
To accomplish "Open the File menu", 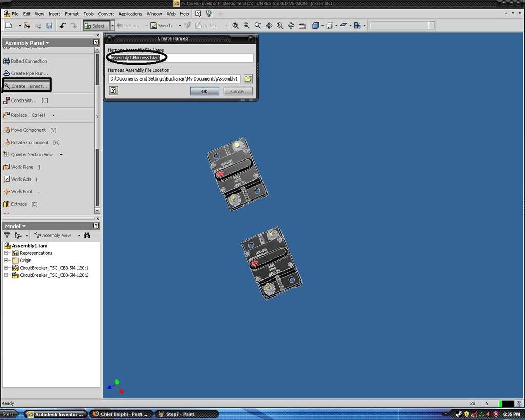I will (15, 14).
